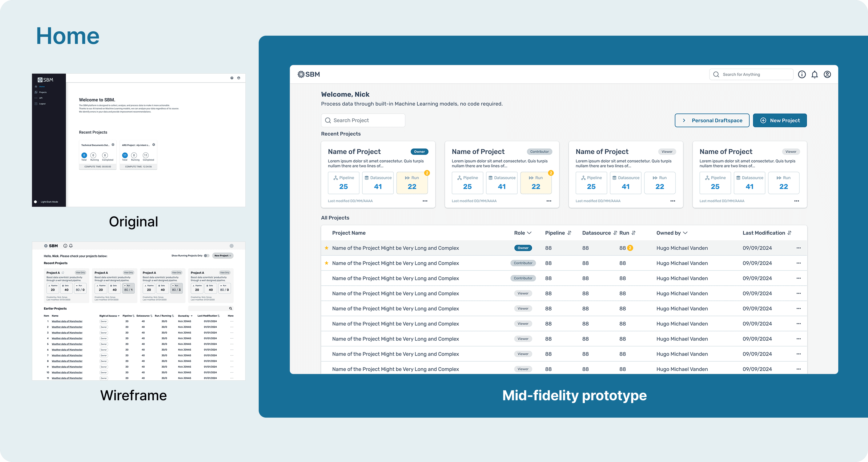
Task: Open user profile icon in header
Action: point(827,75)
